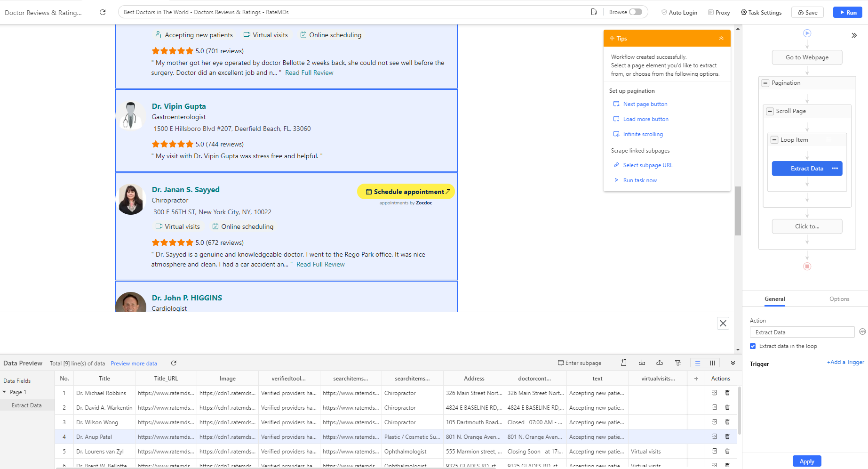The height and width of the screenshot is (469, 868).
Task: Click the Action input field
Action: coord(802,332)
